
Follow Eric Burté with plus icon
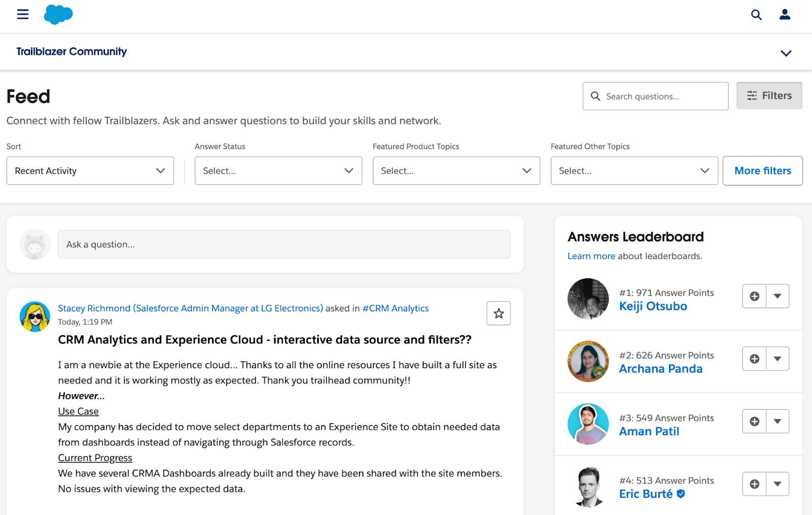tap(755, 484)
